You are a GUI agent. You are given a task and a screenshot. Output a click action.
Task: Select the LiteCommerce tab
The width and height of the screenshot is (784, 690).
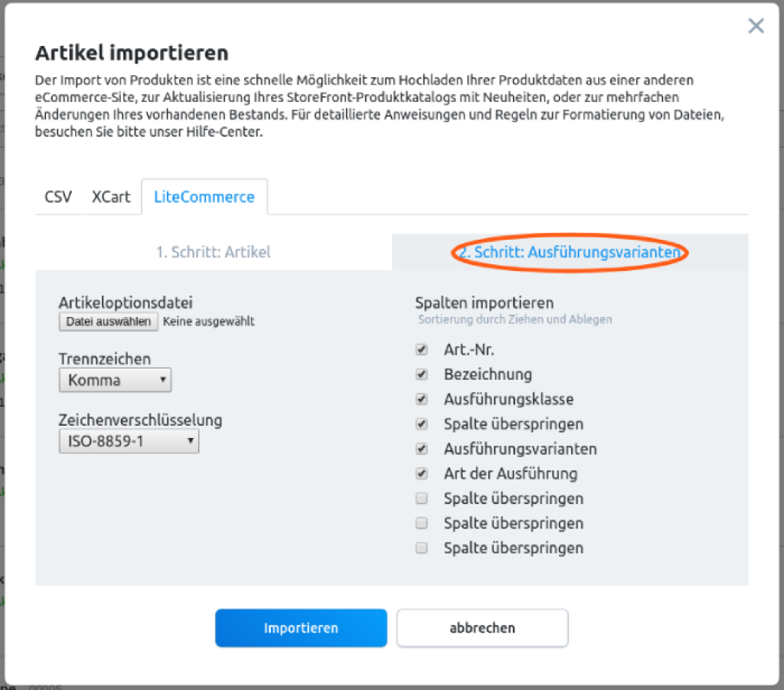point(204,197)
